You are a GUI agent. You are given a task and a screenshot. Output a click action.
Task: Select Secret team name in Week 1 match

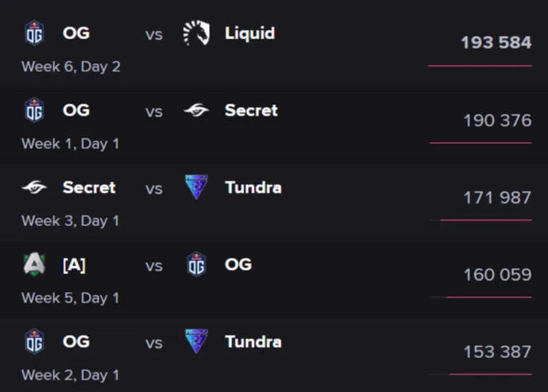click(x=251, y=111)
